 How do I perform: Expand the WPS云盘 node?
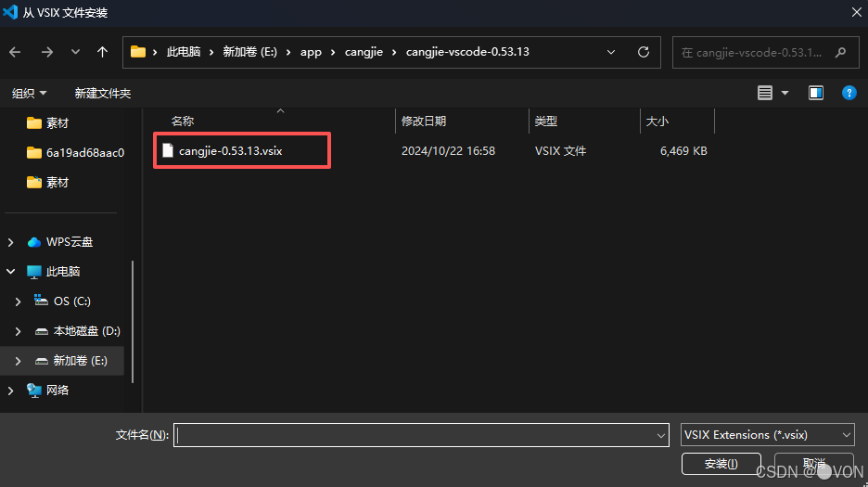click(x=10, y=242)
